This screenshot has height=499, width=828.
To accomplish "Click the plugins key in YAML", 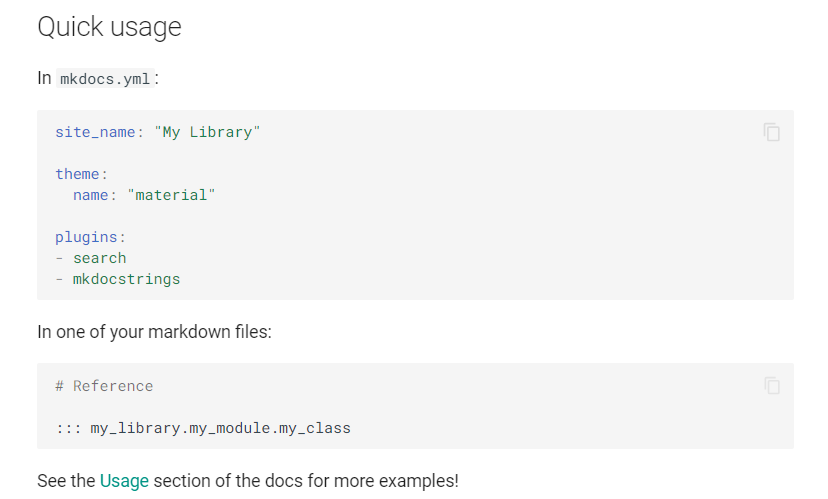I will [86, 237].
